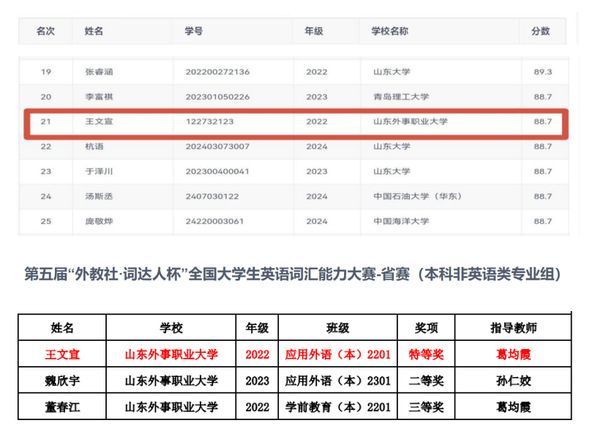Click the competition title heading text

click(x=293, y=274)
